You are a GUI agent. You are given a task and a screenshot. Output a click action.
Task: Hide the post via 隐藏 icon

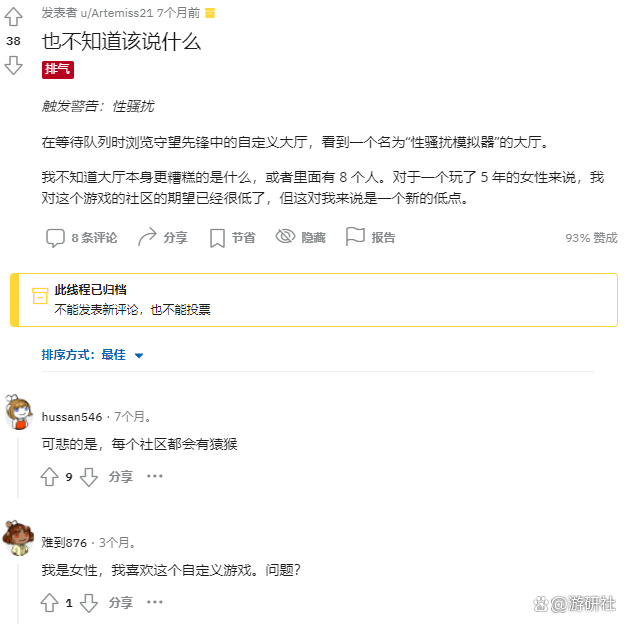point(285,237)
